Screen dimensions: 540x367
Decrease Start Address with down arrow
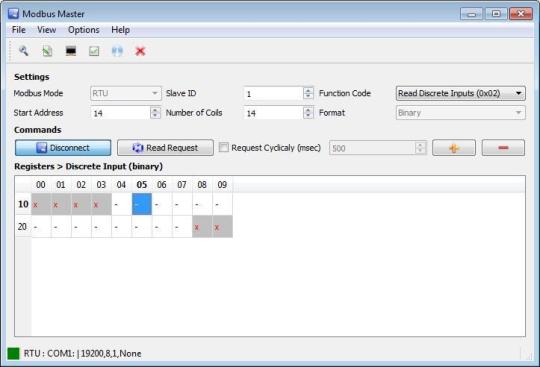tap(155, 116)
